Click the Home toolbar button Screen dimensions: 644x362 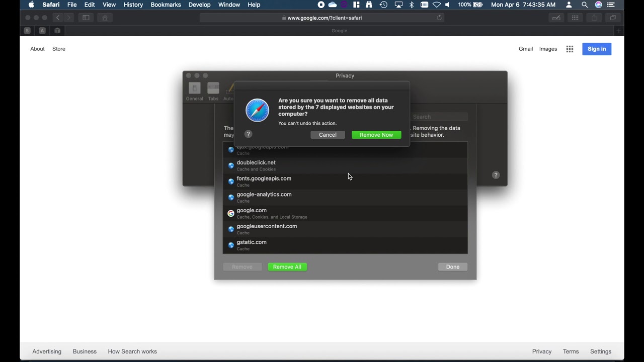pos(105,18)
